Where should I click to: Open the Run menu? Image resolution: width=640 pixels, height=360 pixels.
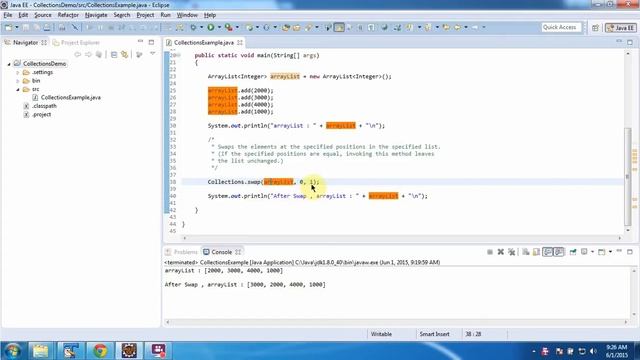pyautogui.click(x=165, y=15)
